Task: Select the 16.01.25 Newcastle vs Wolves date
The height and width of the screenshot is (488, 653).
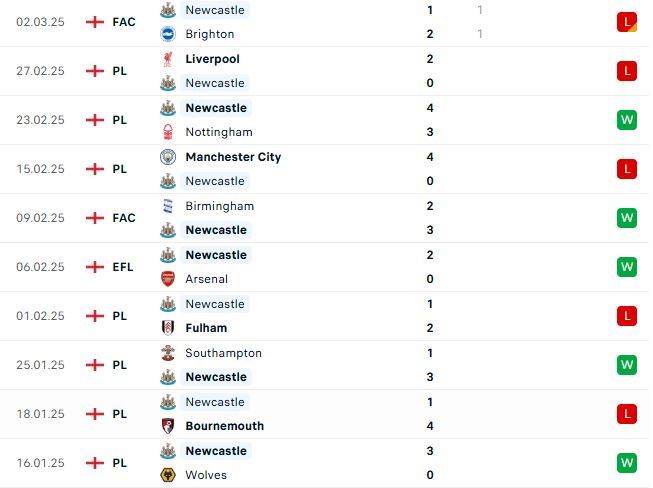Action: pos(40,463)
